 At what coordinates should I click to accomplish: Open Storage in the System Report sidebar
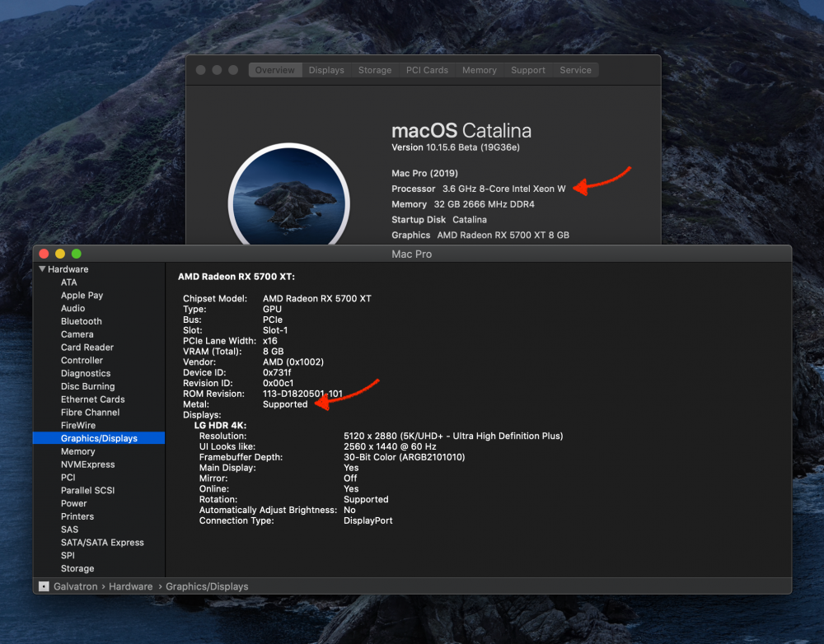77,568
